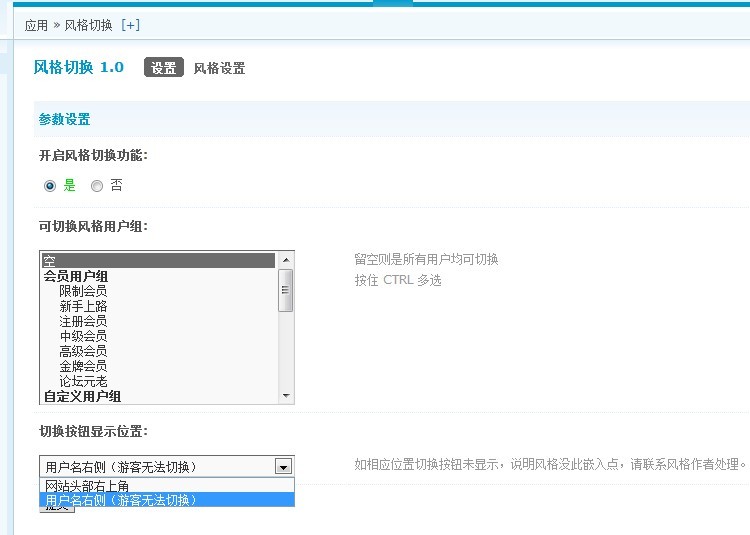Click the listbox scroll up arrow

286,260
